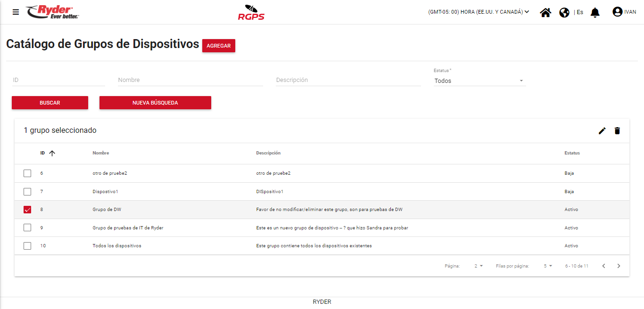Go to the previous page arrow
This screenshot has height=309, width=644.
pos(603,266)
